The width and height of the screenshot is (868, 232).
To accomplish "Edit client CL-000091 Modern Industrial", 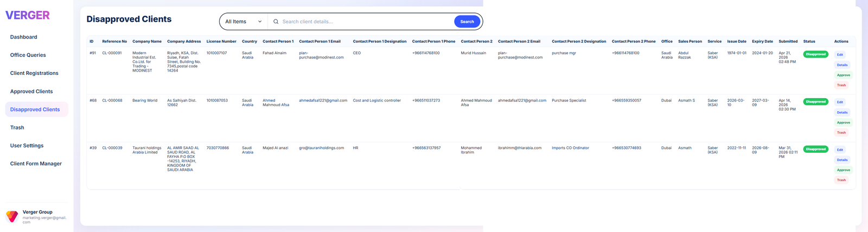I will click(840, 55).
